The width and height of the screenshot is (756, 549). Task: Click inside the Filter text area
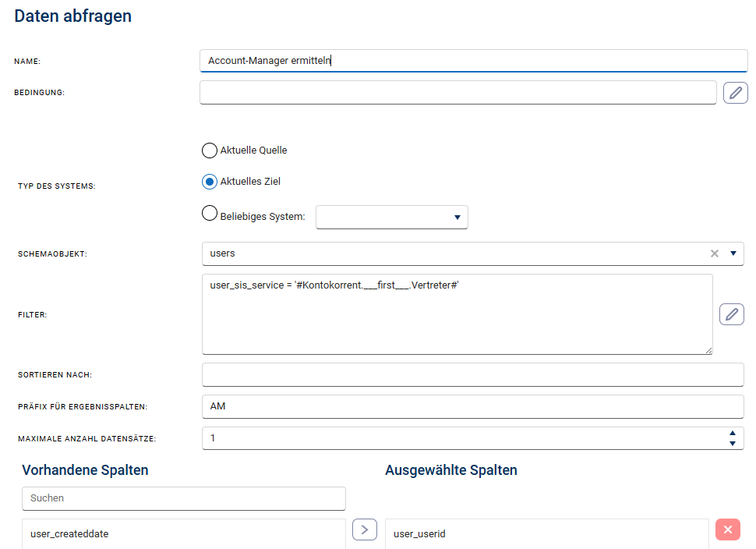(x=457, y=314)
